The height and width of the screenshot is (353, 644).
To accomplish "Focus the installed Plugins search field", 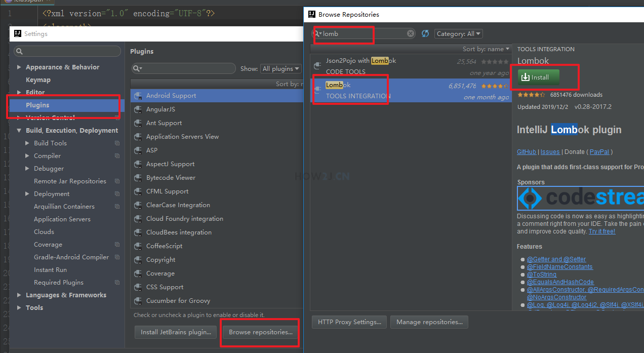I will pyautogui.click(x=184, y=68).
